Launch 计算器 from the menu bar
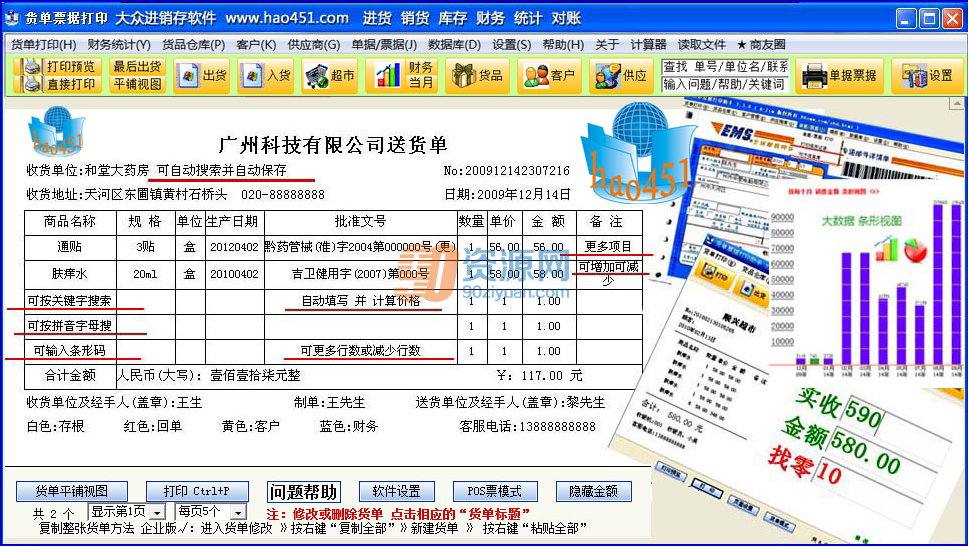The width and height of the screenshot is (969, 547). [648, 45]
